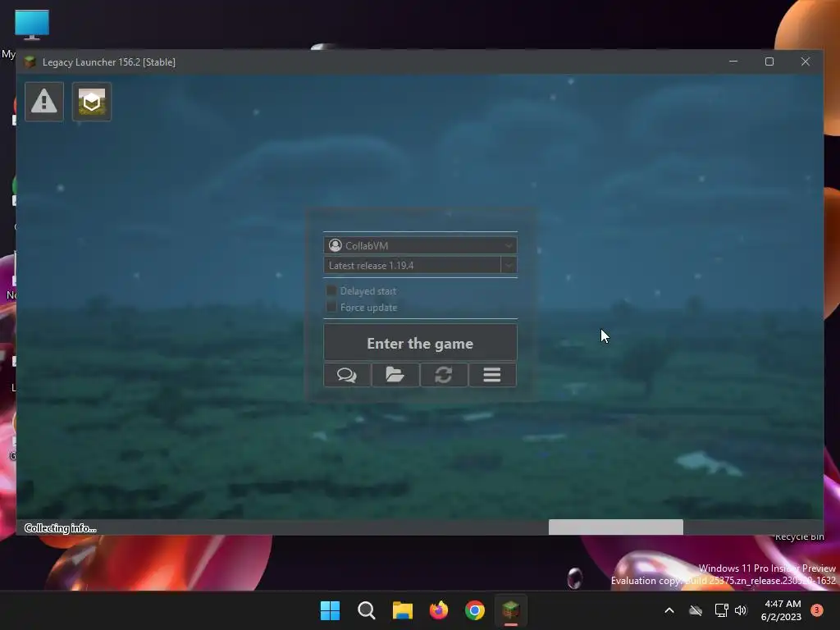The height and width of the screenshot is (630, 840).
Task: Enable the Force update checkbox
Action: (331, 307)
